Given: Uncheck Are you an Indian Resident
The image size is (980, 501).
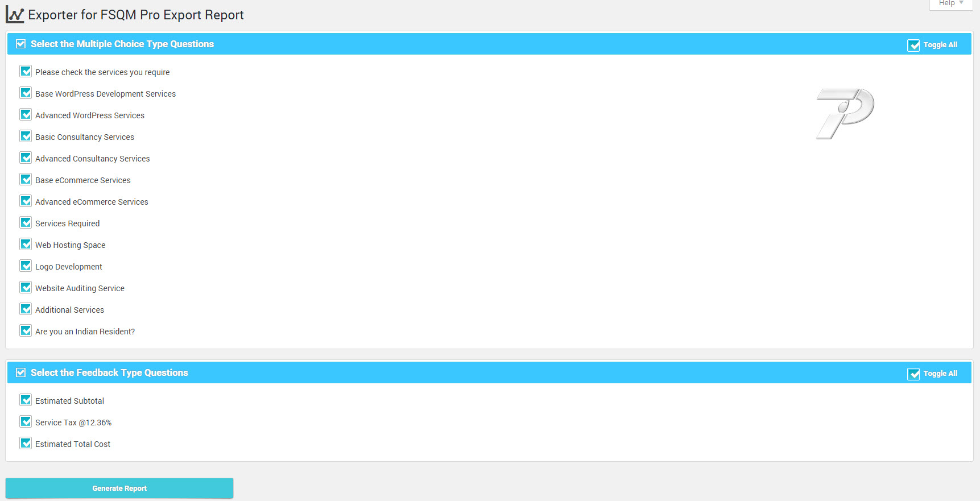Looking at the screenshot, I should pyautogui.click(x=26, y=330).
